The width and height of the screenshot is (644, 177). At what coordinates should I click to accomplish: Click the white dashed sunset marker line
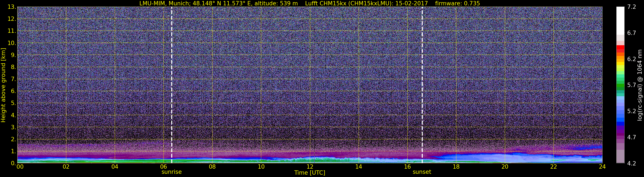click(422, 85)
